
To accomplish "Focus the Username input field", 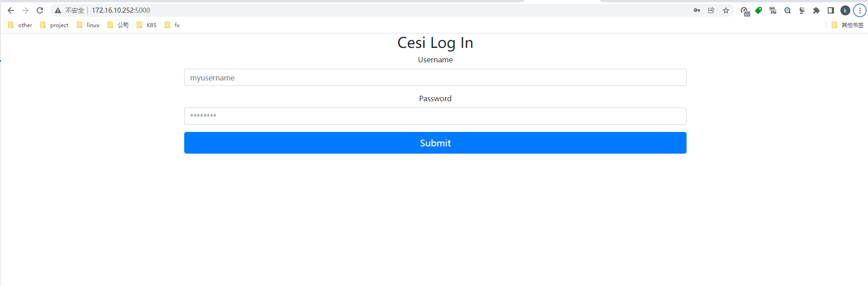I will pyautogui.click(x=435, y=77).
